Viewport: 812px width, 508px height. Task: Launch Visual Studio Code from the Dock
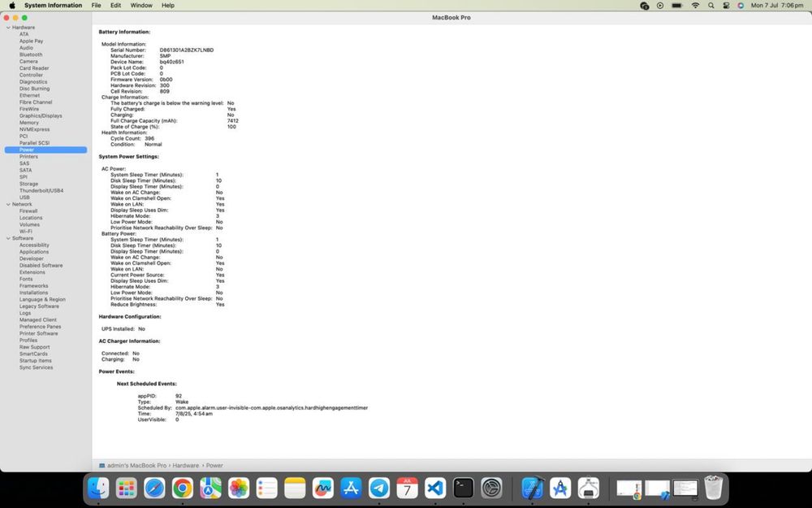pos(435,488)
